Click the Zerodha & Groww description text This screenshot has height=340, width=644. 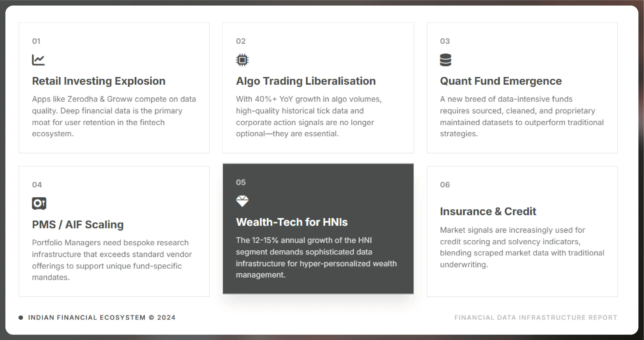click(x=114, y=116)
